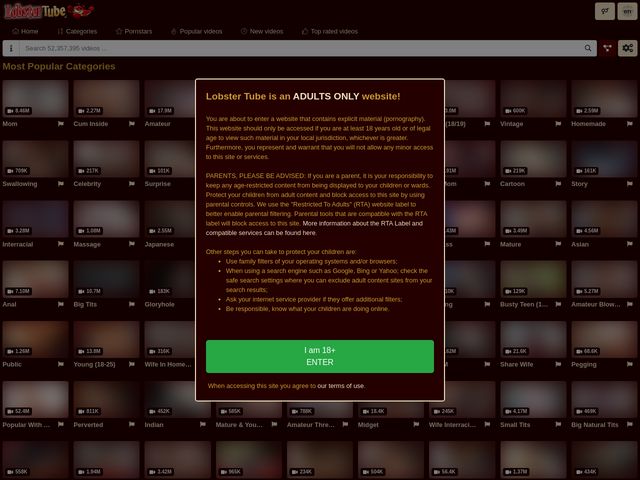Click the flag icon next to Celebrity
This screenshot has height=480, width=640.
pos(132,184)
